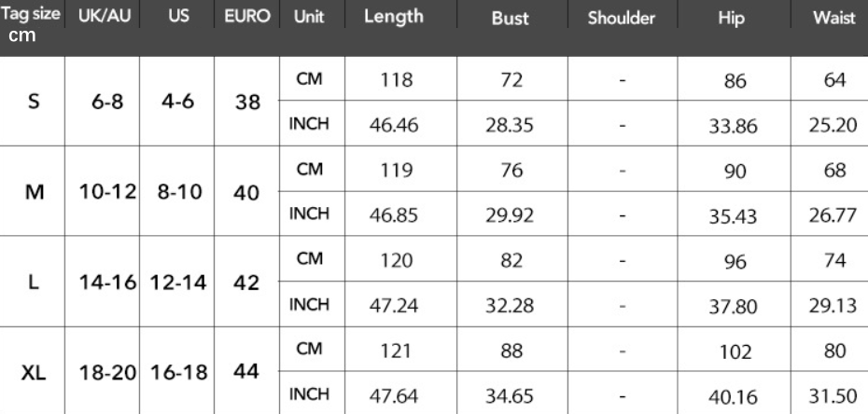
Task: Click the Shoulder column header
Action: pos(622,18)
